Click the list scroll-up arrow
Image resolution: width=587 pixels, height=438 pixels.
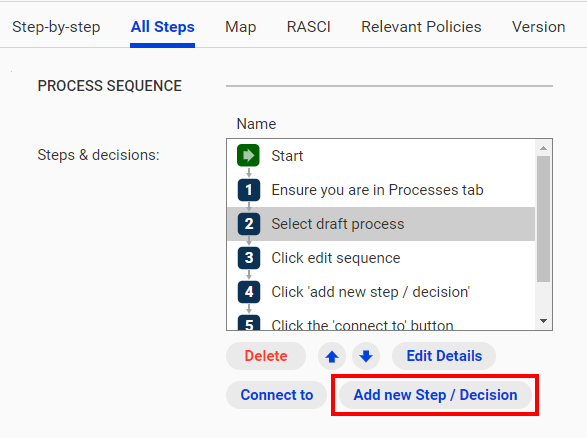[544, 148]
